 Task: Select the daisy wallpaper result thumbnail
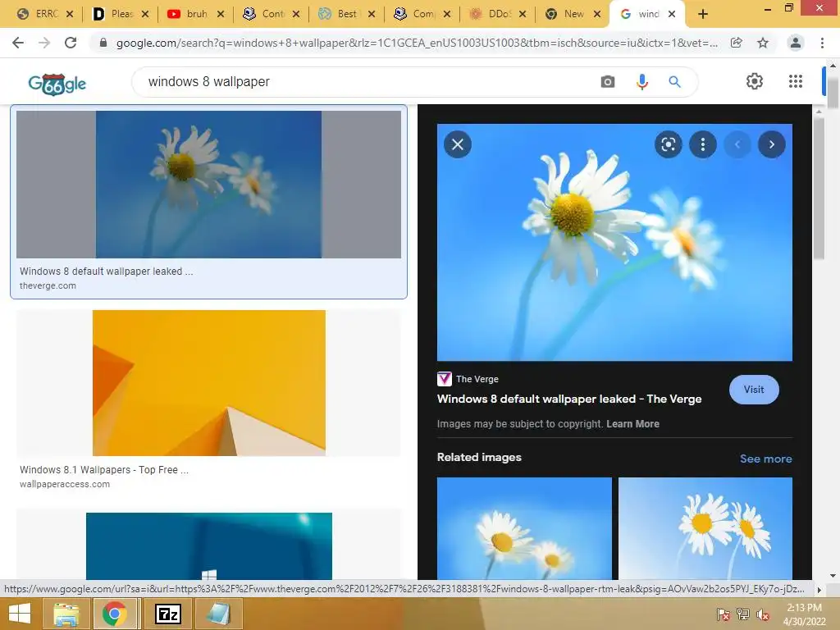click(208, 185)
